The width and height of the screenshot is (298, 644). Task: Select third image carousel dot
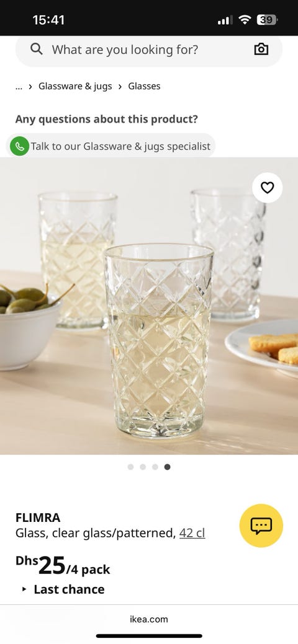pos(155,467)
